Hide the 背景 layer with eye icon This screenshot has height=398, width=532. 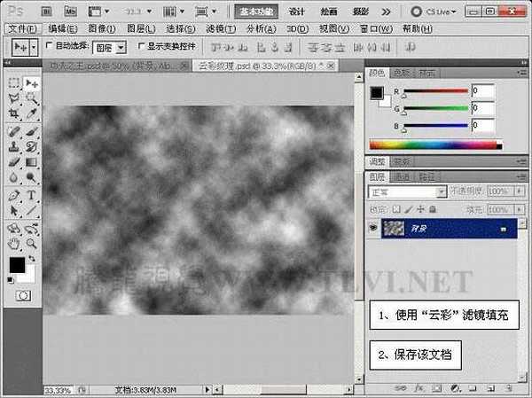click(x=373, y=229)
